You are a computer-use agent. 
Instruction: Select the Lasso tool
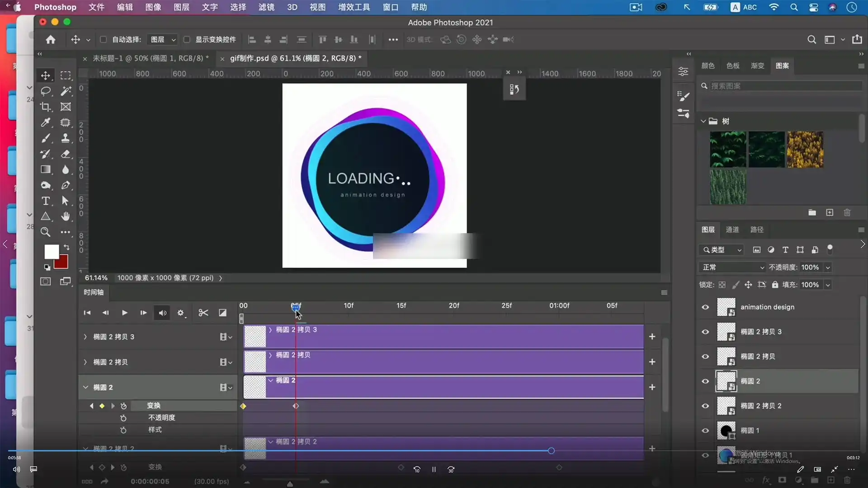[x=46, y=91]
